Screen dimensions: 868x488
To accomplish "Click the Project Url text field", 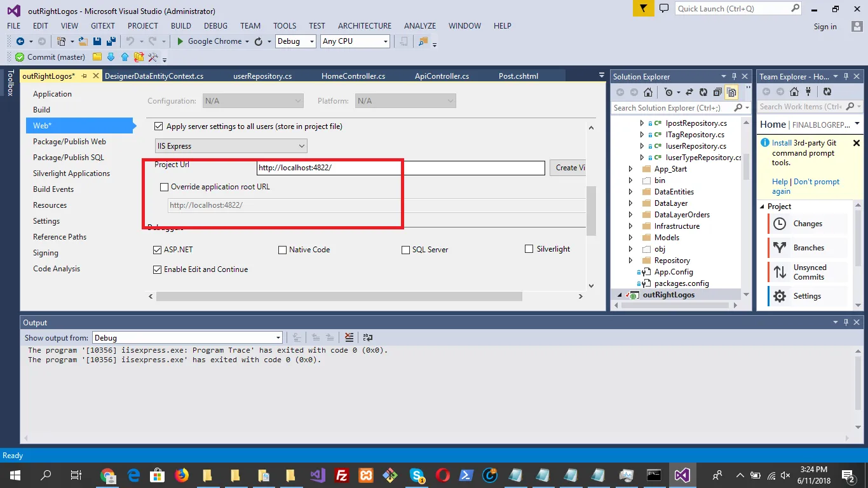I will point(401,168).
